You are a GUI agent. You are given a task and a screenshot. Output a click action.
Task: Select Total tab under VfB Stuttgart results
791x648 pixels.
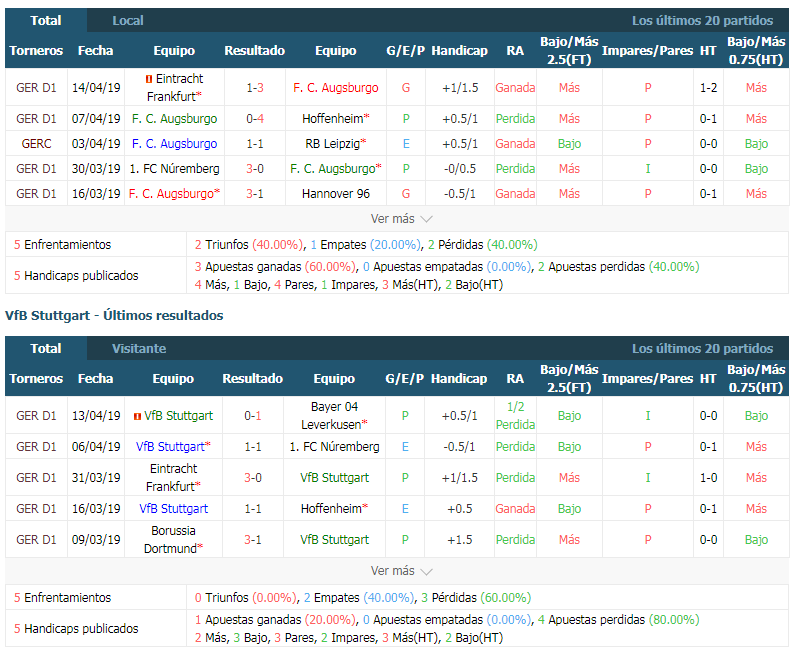(46, 348)
